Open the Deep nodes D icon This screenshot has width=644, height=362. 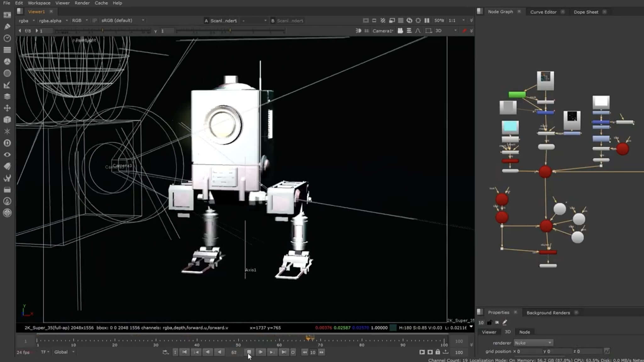point(7,143)
